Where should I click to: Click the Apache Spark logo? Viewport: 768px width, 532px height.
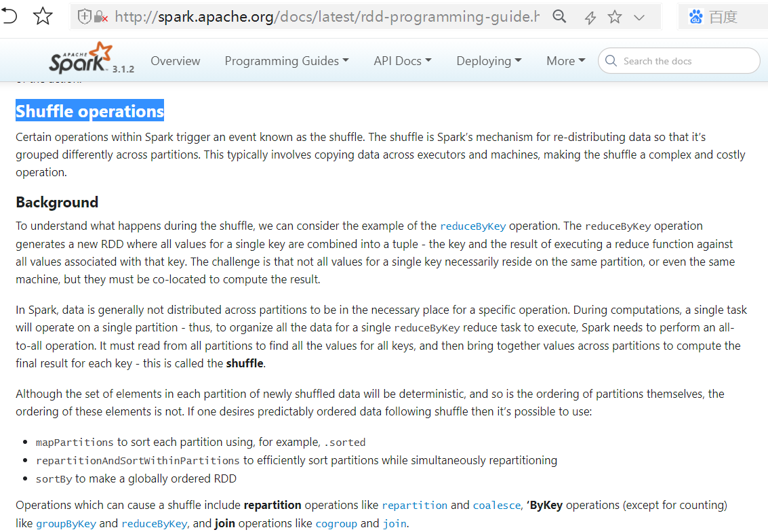81,58
